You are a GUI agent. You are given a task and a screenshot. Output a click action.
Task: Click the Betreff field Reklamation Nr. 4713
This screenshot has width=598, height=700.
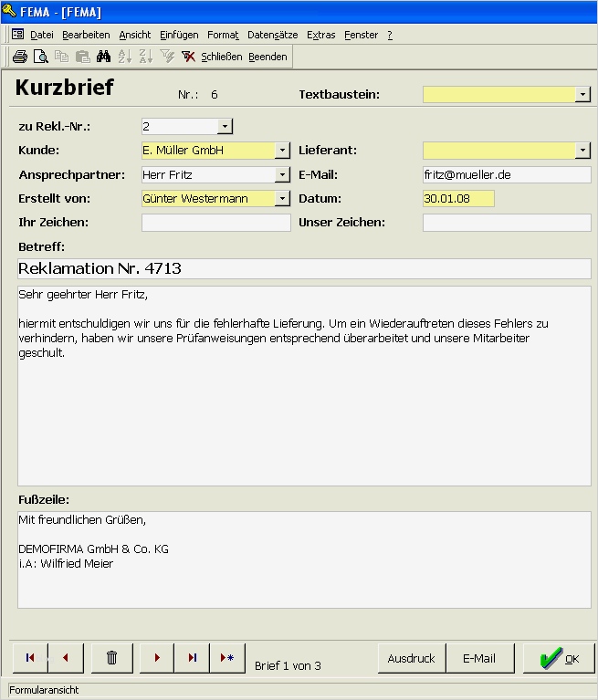coord(304,268)
